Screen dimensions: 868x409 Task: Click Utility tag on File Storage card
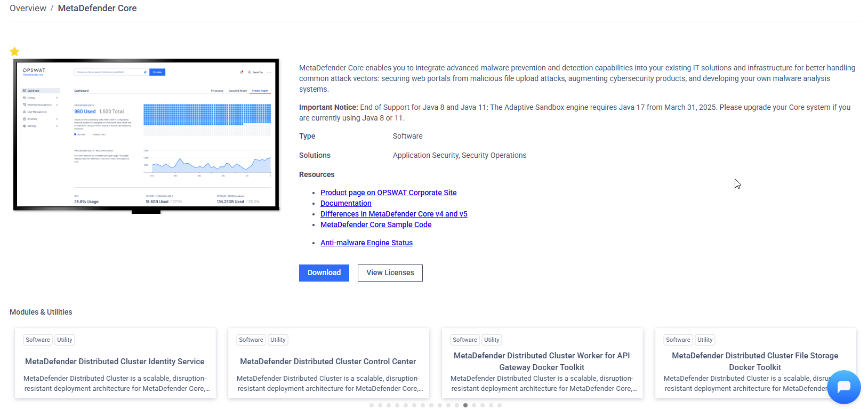click(705, 340)
